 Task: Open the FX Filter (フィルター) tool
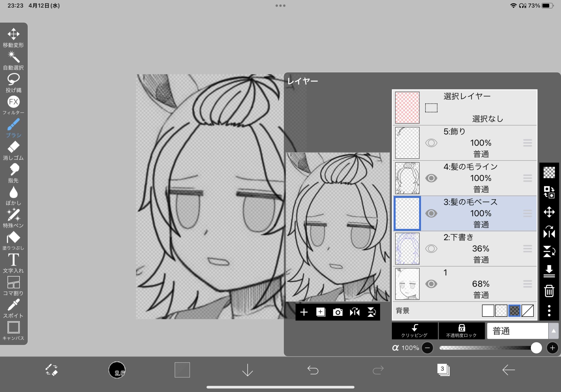click(13, 105)
